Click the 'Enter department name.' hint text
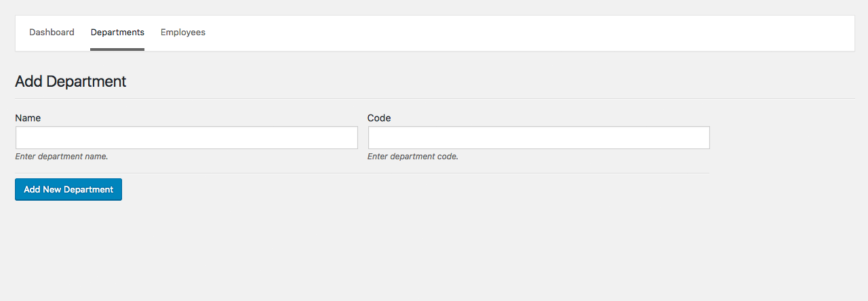 (x=62, y=157)
